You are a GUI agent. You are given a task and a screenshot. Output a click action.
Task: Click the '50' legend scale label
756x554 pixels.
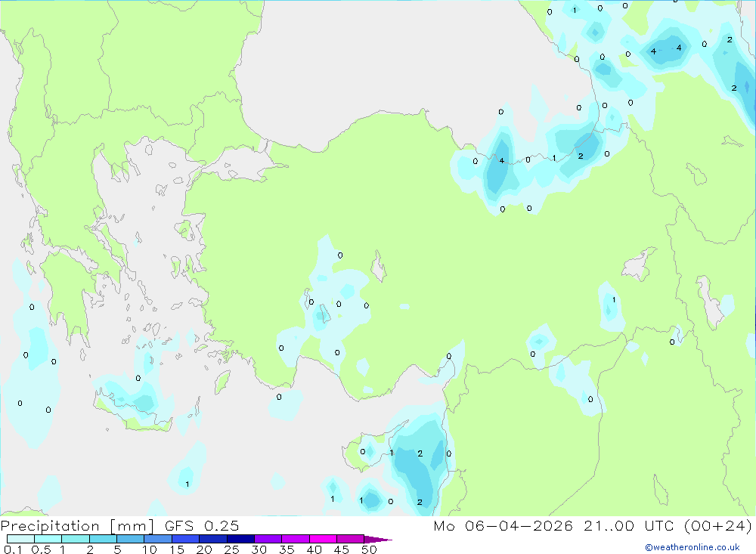pos(370,549)
